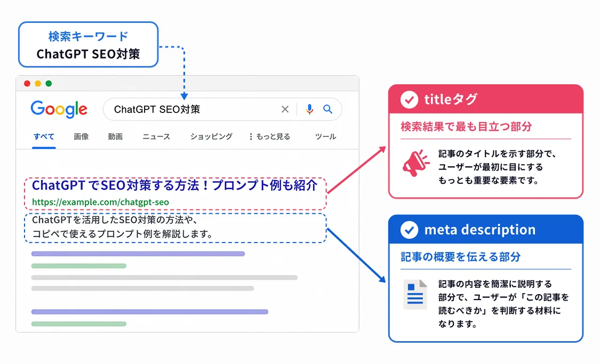The width and height of the screenshot is (600, 364).
Task: Click the text 記事の概要を伝える部分
Action: click(x=461, y=256)
